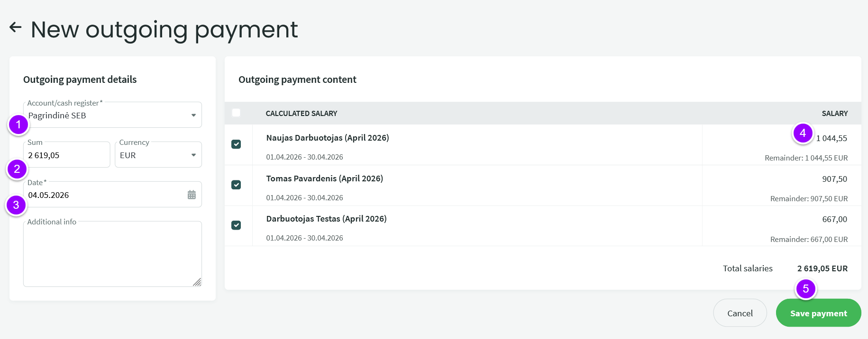The width and height of the screenshot is (868, 339).
Task: Expand the Currency EUR dropdown
Action: click(x=158, y=155)
